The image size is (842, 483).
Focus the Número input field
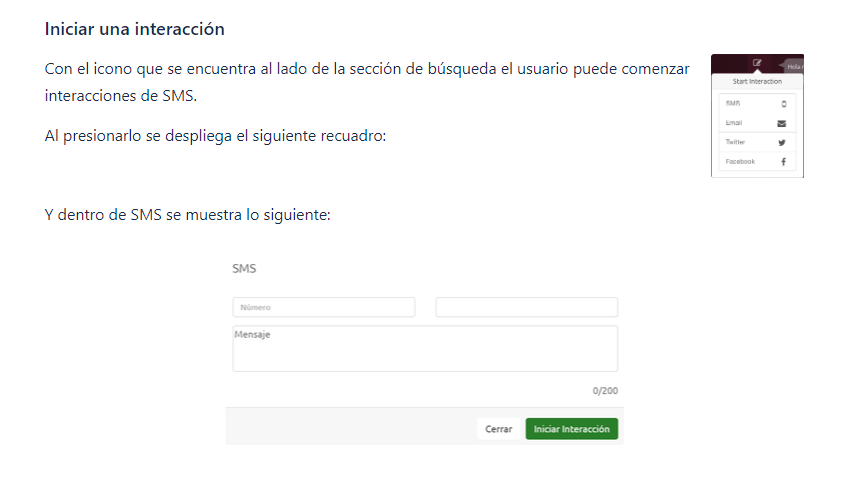coord(323,307)
